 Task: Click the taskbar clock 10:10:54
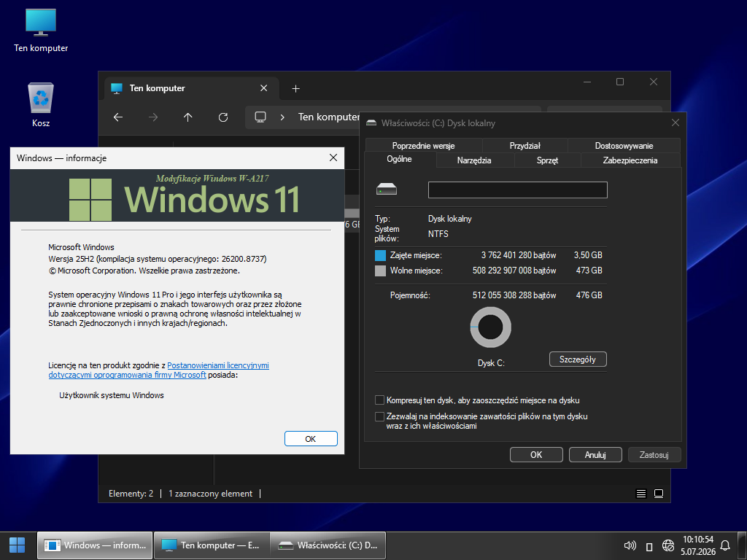tap(698, 540)
